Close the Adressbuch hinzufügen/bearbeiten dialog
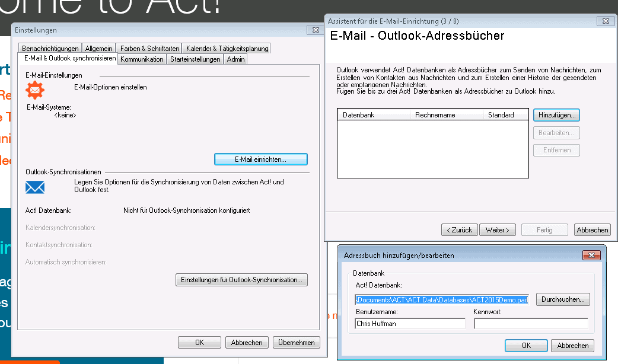 pyautogui.click(x=591, y=256)
